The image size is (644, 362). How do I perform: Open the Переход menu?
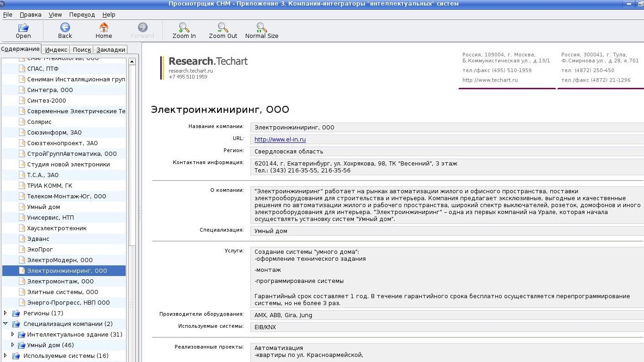pos(82,15)
